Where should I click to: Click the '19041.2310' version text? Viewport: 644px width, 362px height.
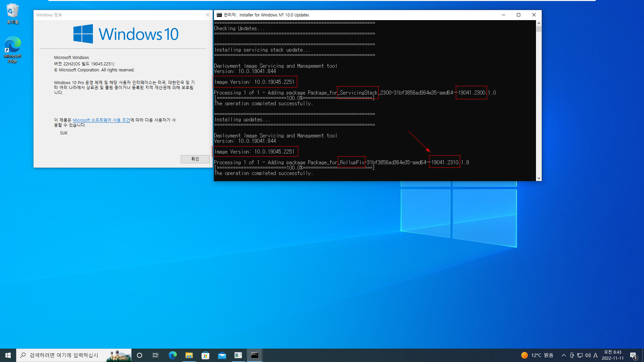click(445, 163)
